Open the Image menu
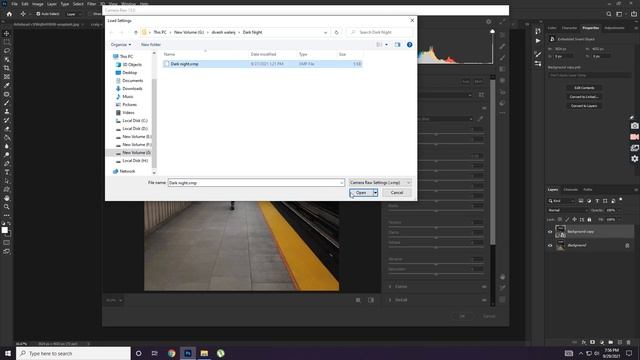This screenshot has height=360, width=640. tap(38, 4)
